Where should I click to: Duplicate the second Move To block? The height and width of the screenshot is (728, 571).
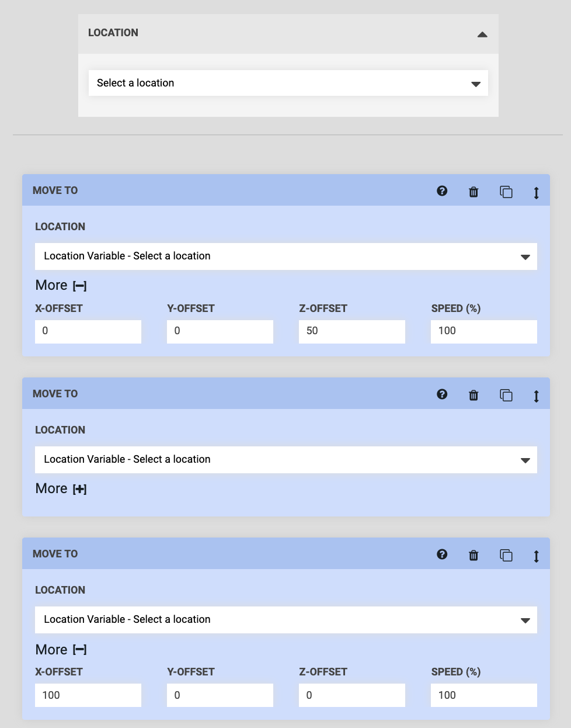[x=506, y=395]
